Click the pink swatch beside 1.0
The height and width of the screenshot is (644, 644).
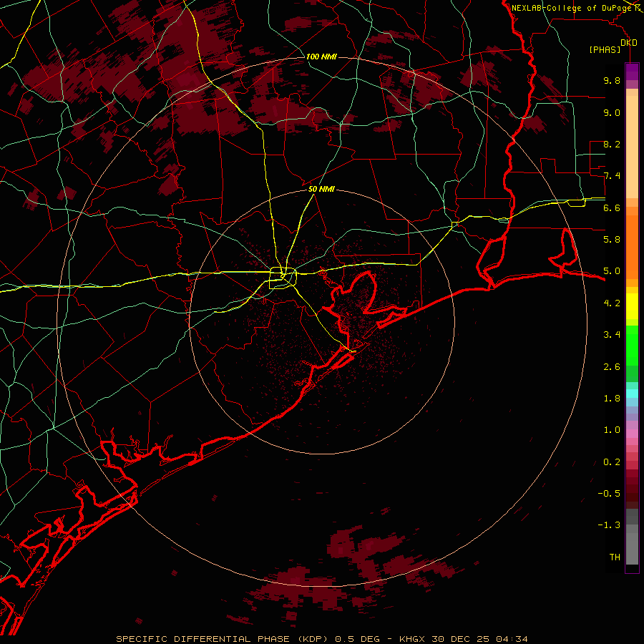(x=632, y=434)
